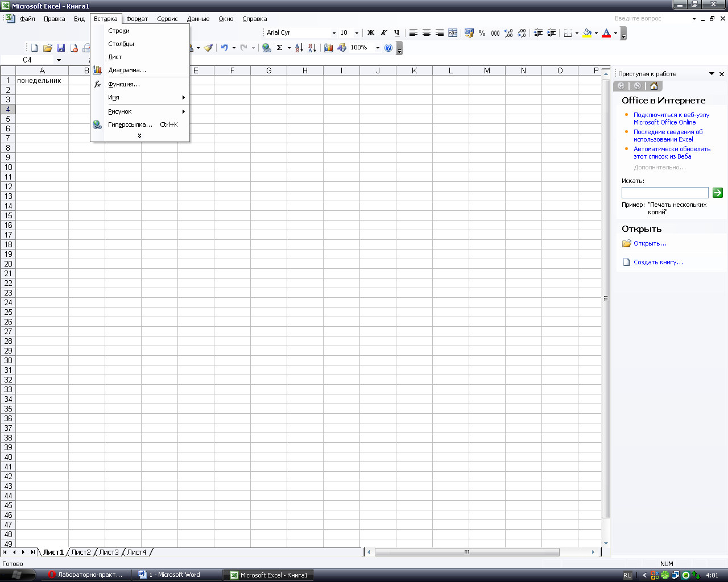Open Excel Help with the question mark icon
Image resolution: width=728 pixels, height=582 pixels.
(388, 48)
